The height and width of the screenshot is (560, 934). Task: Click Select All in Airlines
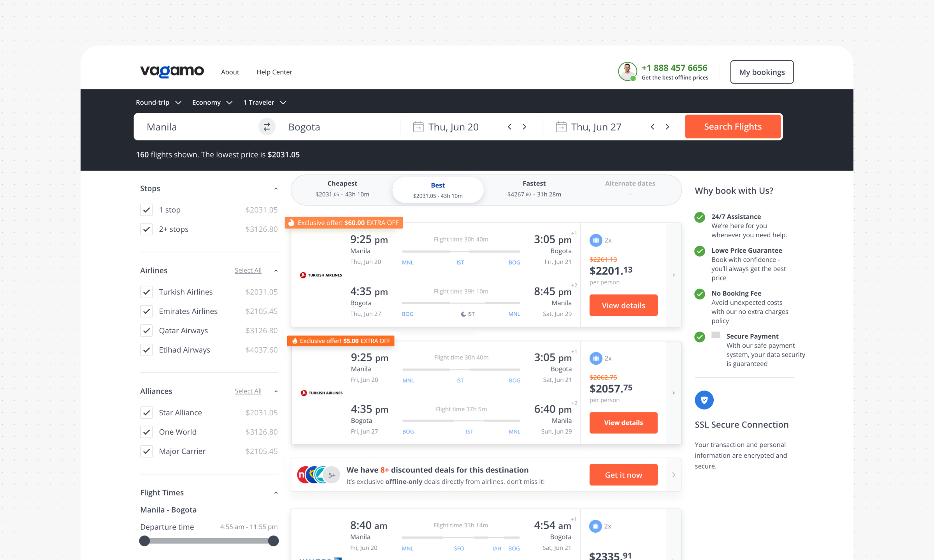[248, 271]
